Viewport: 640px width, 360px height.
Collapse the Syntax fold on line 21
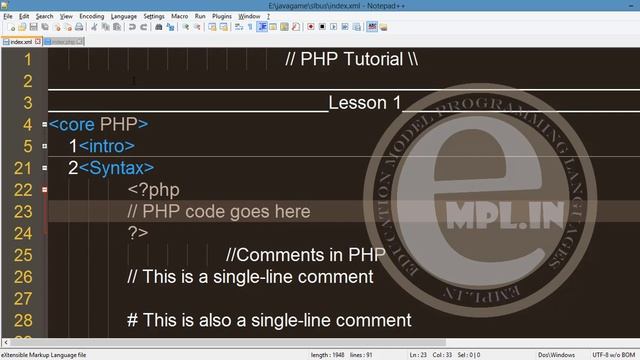point(44,168)
